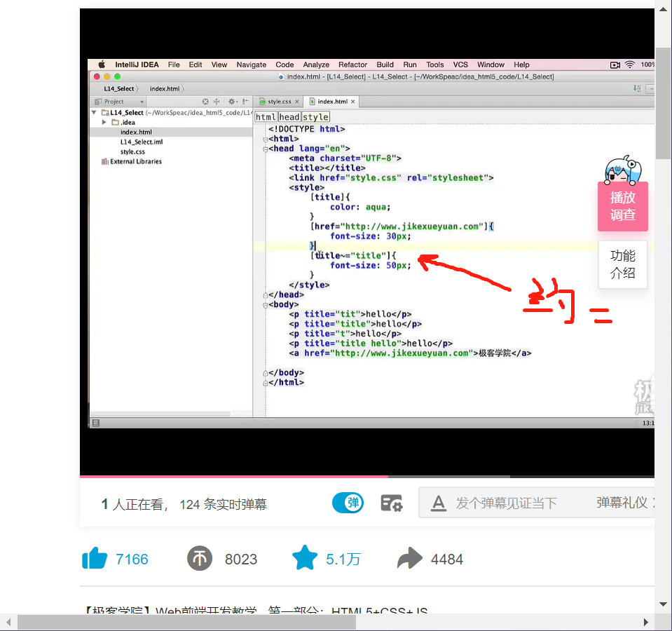Fold the head tag in gutter
The height and width of the screenshot is (631, 672).
(266, 149)
